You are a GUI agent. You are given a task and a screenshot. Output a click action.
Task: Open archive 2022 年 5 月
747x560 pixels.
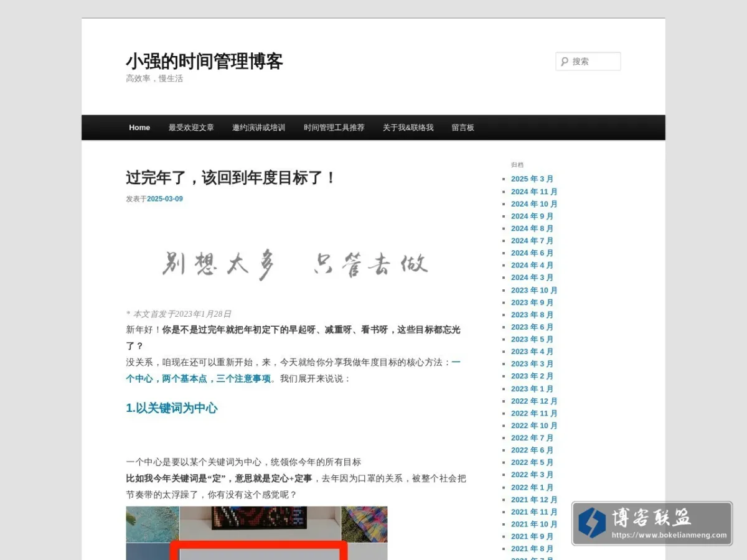click(532, 463)
